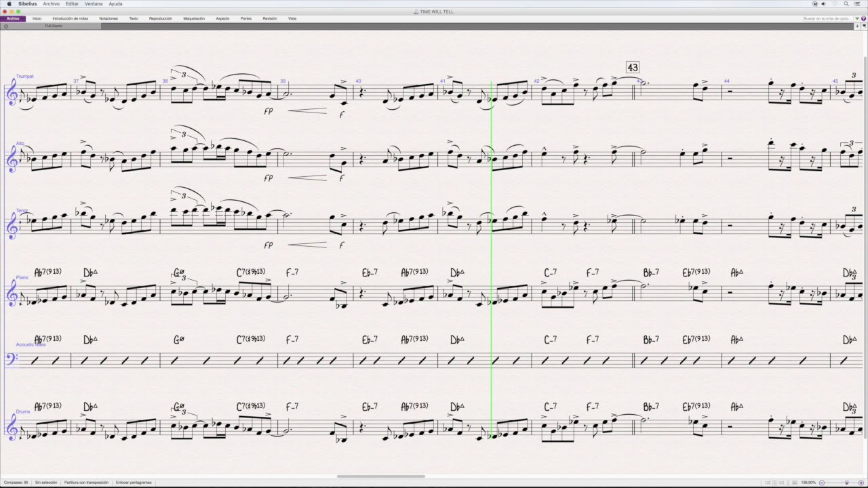Click the green playback line in the Trumpet staff
Screen dimensions: 868x488
pyautogui.click(x=491, y=91)
